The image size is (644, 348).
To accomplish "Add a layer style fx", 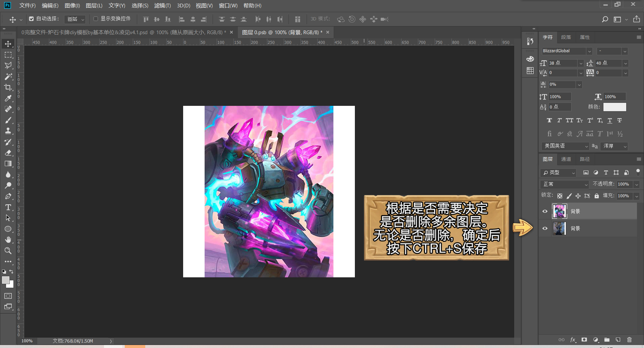I will pos(573,340).
